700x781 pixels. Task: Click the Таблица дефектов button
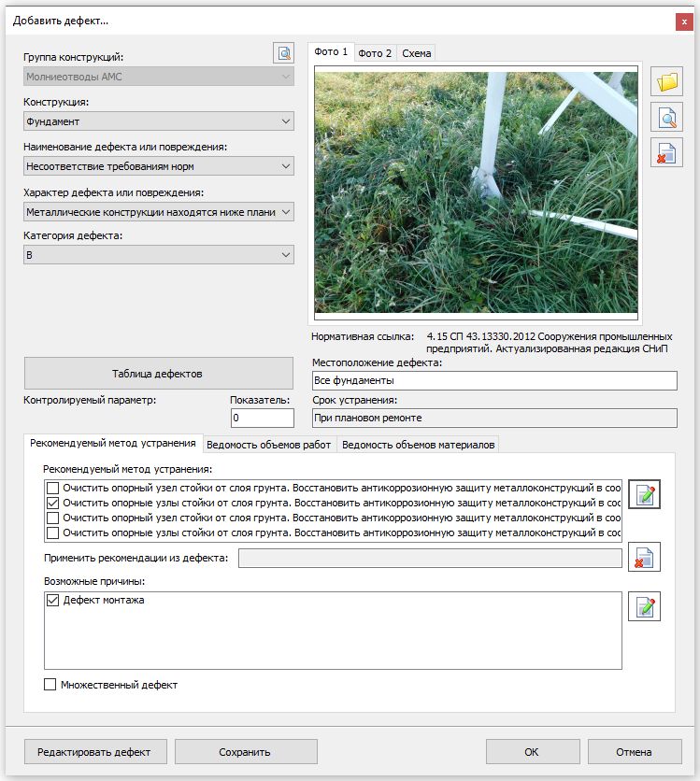(159, 373)
